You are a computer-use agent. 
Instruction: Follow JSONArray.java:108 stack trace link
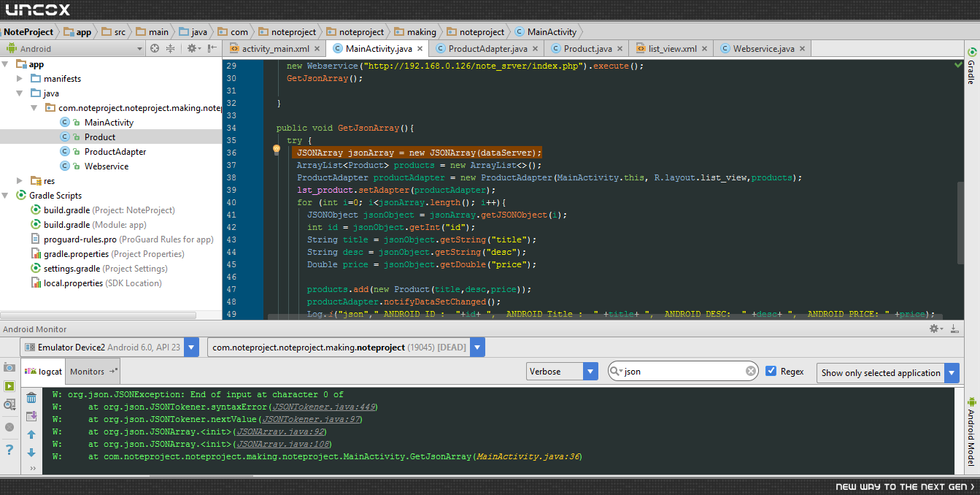tap(283, 444)
